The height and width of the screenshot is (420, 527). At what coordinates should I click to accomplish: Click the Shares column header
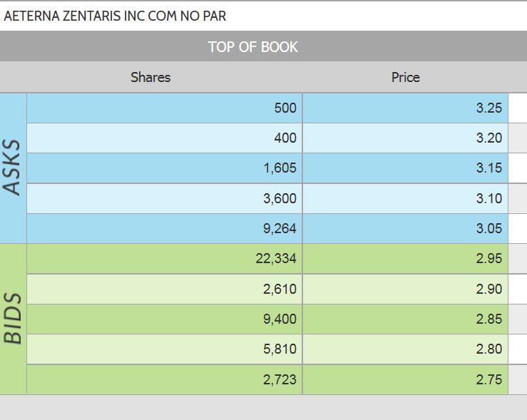click(150, 77)
